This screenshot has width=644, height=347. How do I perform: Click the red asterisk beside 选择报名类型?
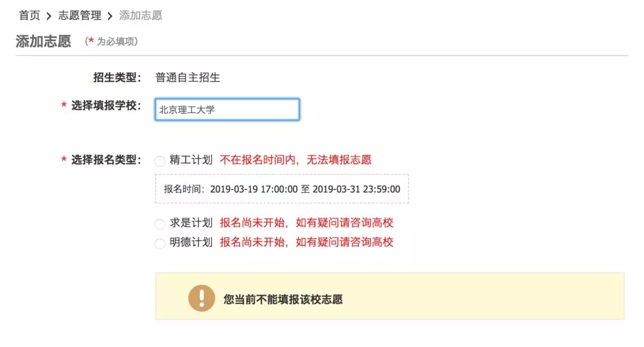pos(63,160)
